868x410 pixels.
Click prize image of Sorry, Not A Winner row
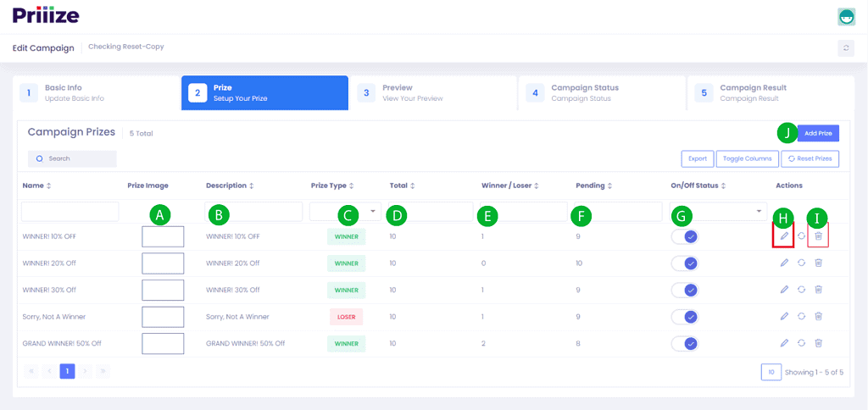pos(163,317)
